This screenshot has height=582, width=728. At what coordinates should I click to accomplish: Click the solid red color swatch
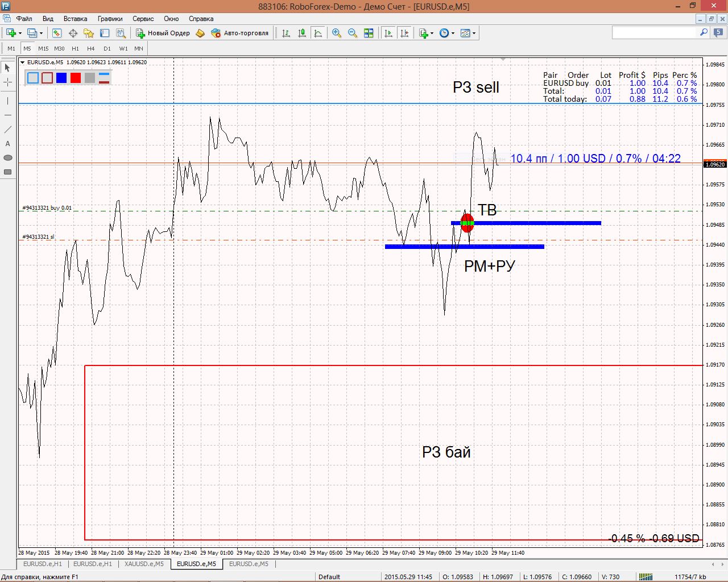pyautogui.click(x=76, y=78)
